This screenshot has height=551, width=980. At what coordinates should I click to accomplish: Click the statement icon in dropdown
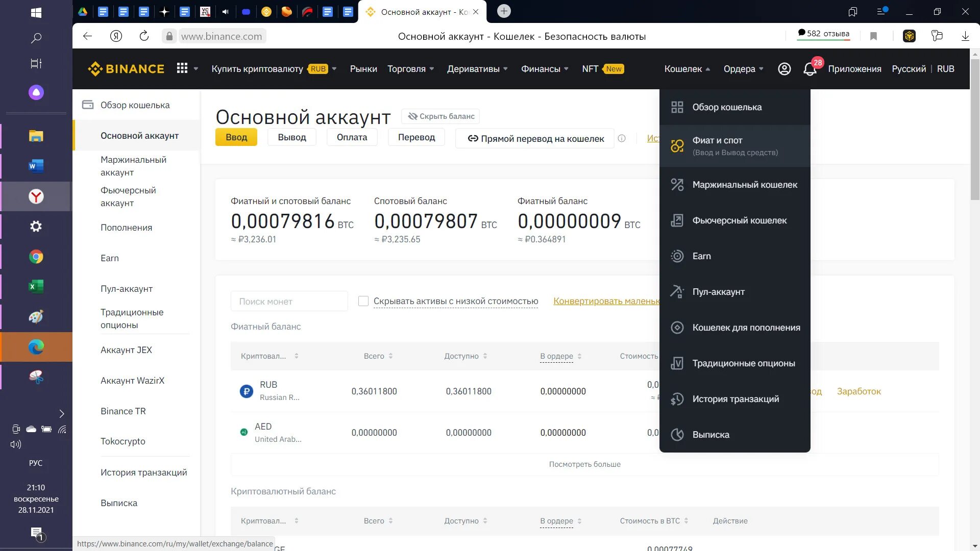coord(677,435)
